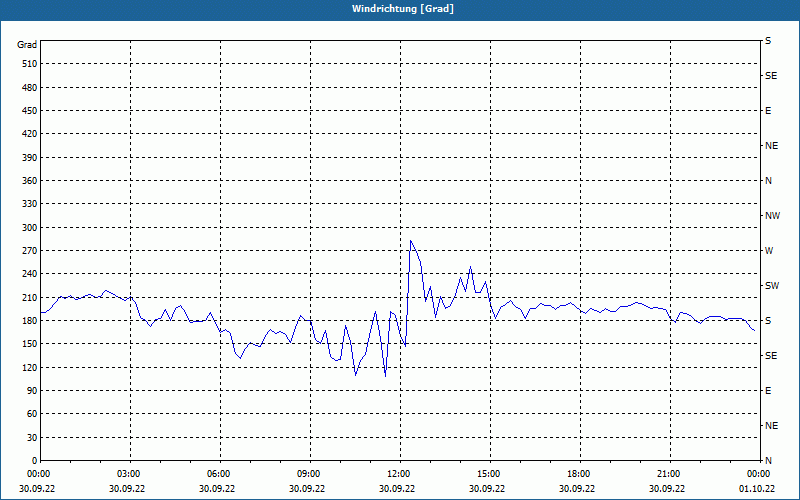Click the 09:00 time label
The height and width of the screenshot is (500, 800).
point(311,474)
